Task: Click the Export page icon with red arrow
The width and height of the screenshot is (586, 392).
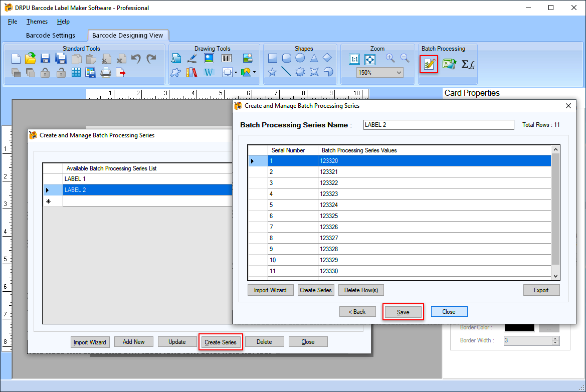Action: click(x=120, y=72)
